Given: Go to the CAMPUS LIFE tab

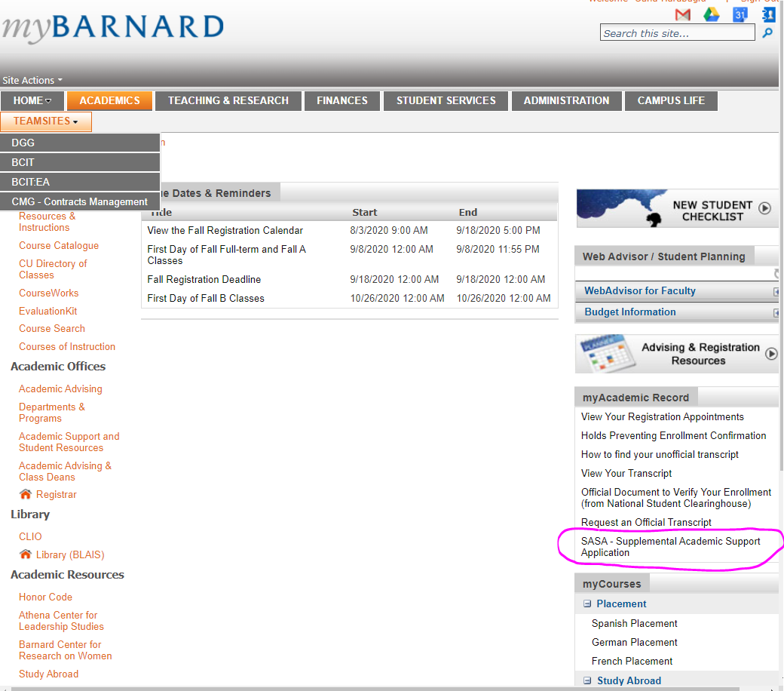Looking at the screenshot, I should (671, 100).
